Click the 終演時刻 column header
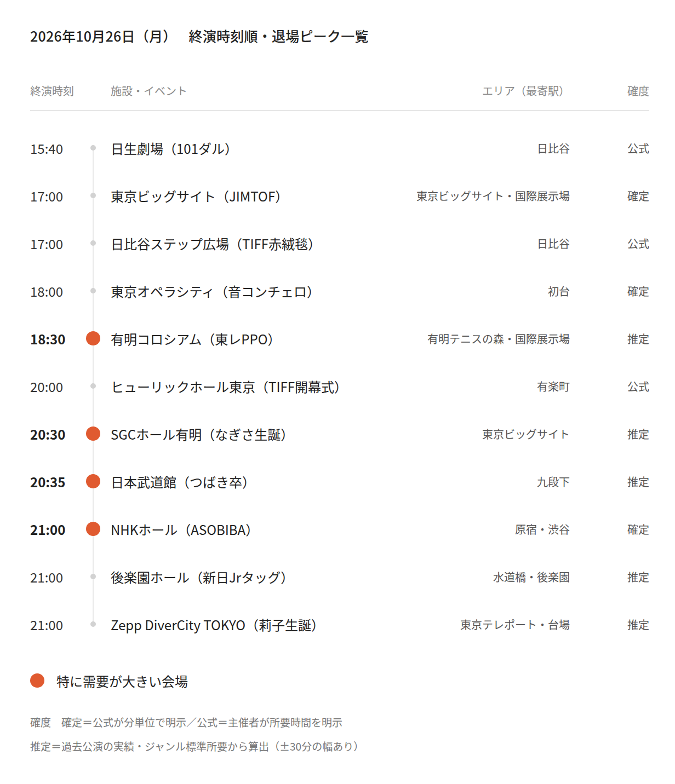 [52, 91]
